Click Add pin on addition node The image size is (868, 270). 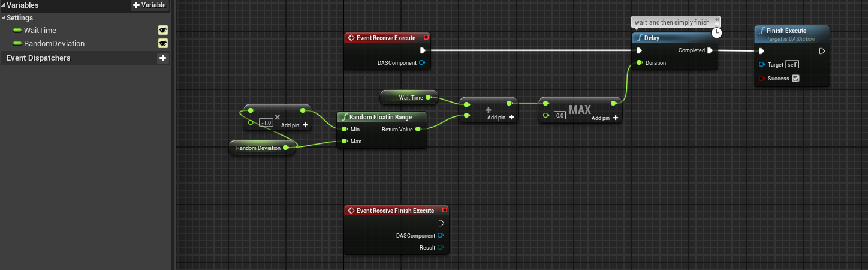point(500,118)
